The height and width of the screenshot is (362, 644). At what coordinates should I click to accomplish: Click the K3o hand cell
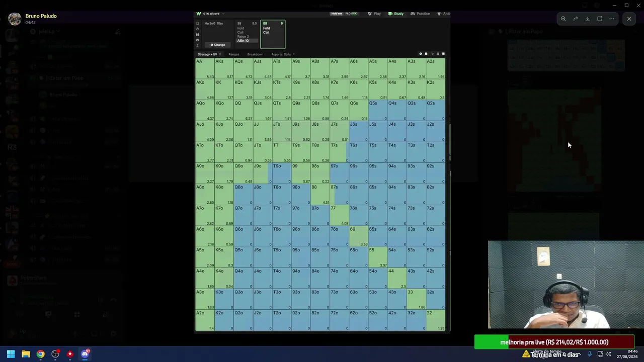[224, 299]
